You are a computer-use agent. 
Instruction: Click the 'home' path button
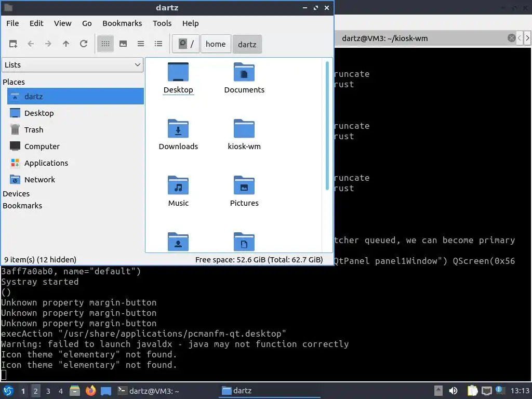click(x=216, y=44)
